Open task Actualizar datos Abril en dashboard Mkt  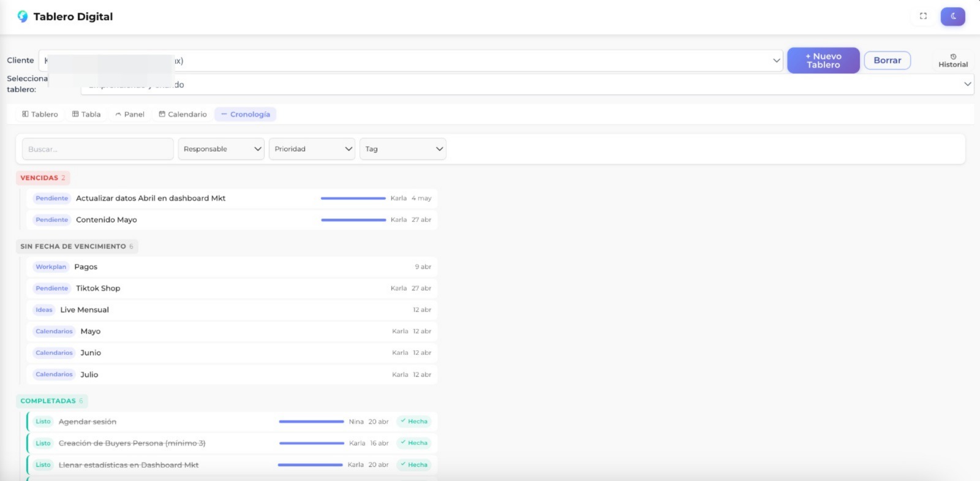pos(232,199)
